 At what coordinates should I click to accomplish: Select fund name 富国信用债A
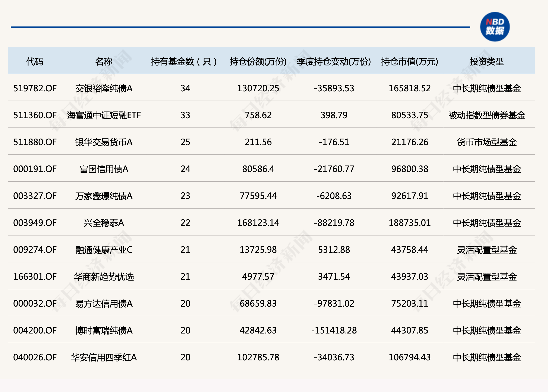click(104, 169)
